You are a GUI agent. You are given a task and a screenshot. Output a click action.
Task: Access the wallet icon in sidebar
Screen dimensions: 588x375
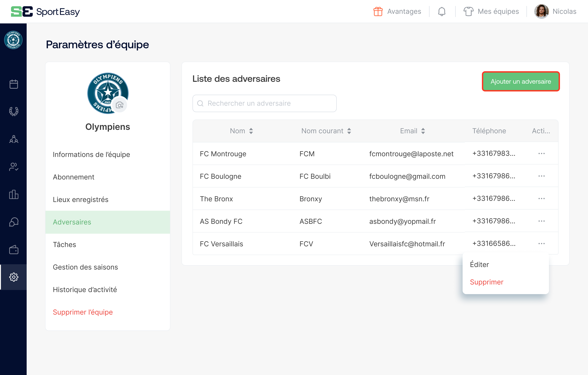click(x=14, y=250)
